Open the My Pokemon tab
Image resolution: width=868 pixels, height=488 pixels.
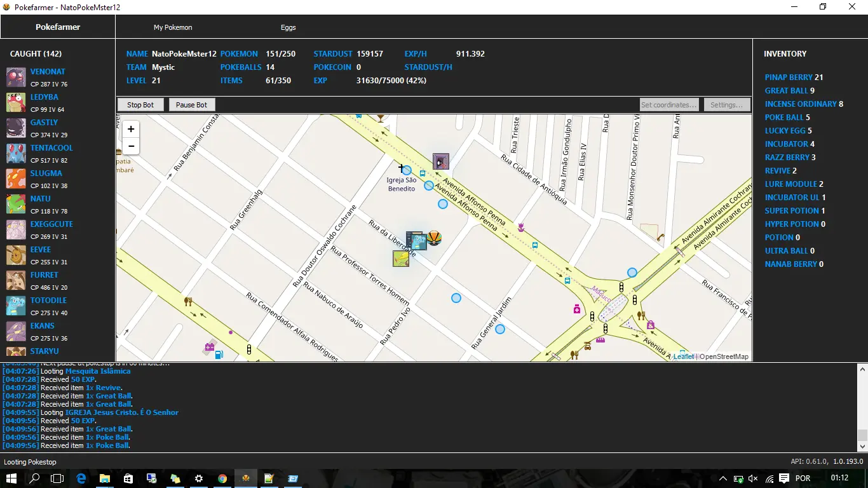coord(173,27)
